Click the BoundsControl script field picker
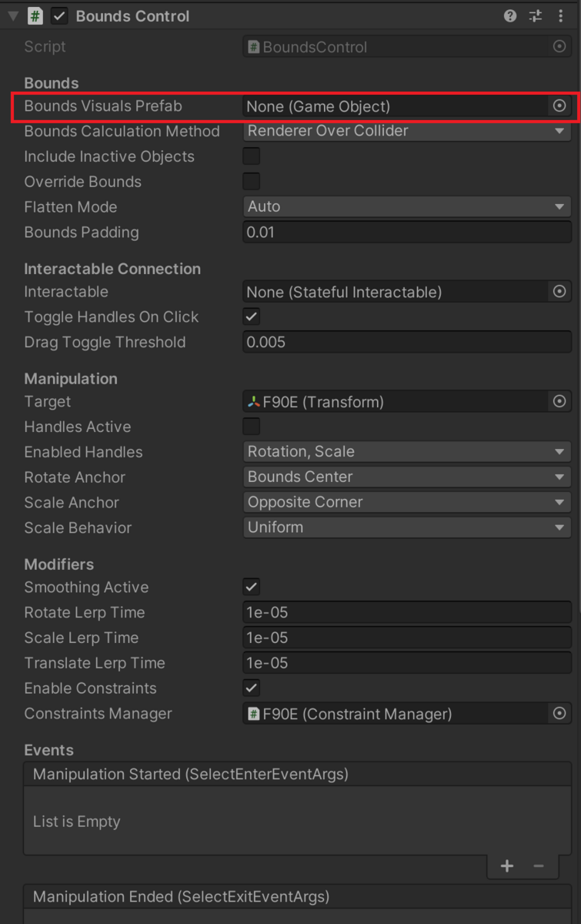This screenshot has width=581, height=924. point(559,47)
